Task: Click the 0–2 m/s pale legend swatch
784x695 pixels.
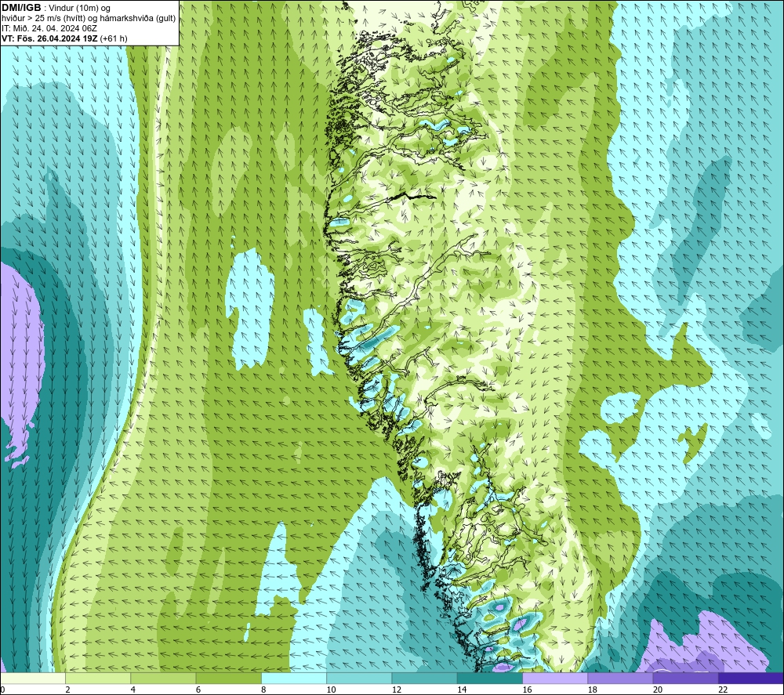Action: click(x=33, y=678)
